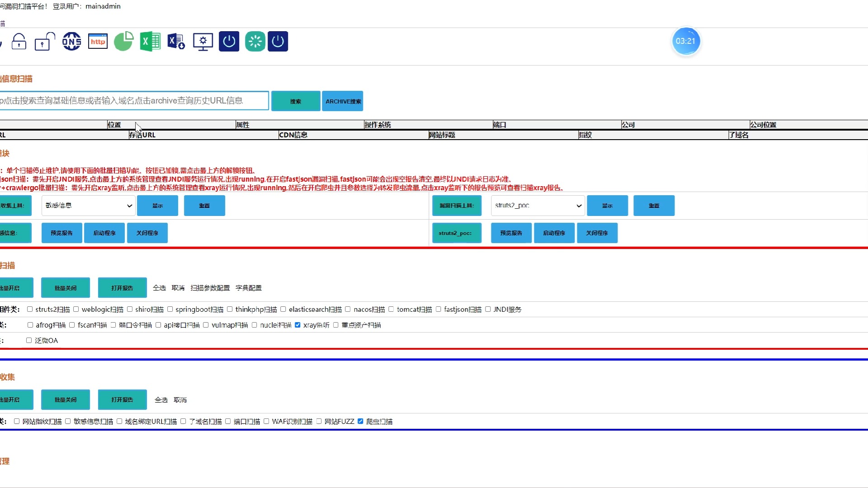The height and width of the screenshot is (488, 868).
Task: Click the blue Excel download icon
Action: pos(176,42)
